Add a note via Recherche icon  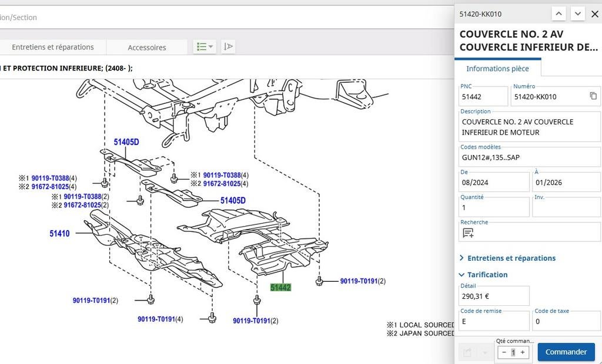468,233
